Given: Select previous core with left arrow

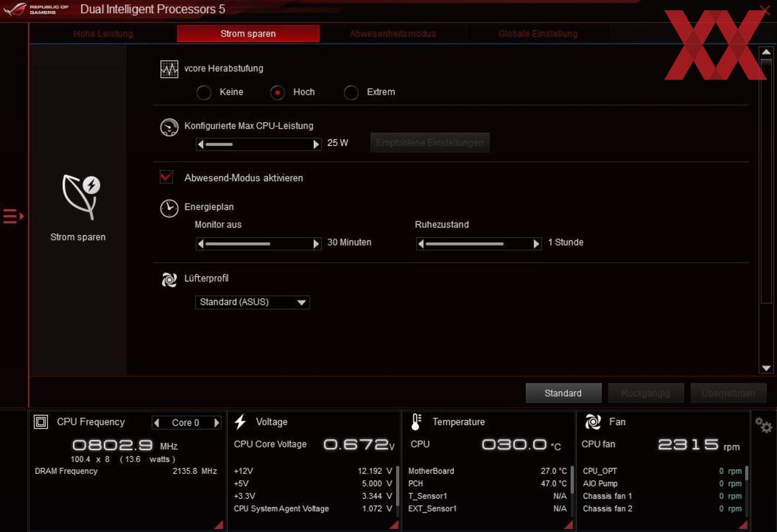Looking at the screenshot, I should [x=157, y=423].
